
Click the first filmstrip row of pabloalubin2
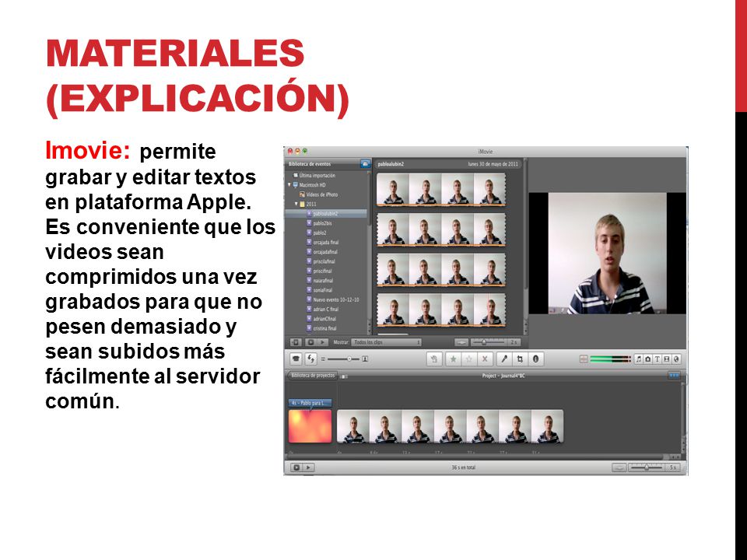[x=441, y=190]
